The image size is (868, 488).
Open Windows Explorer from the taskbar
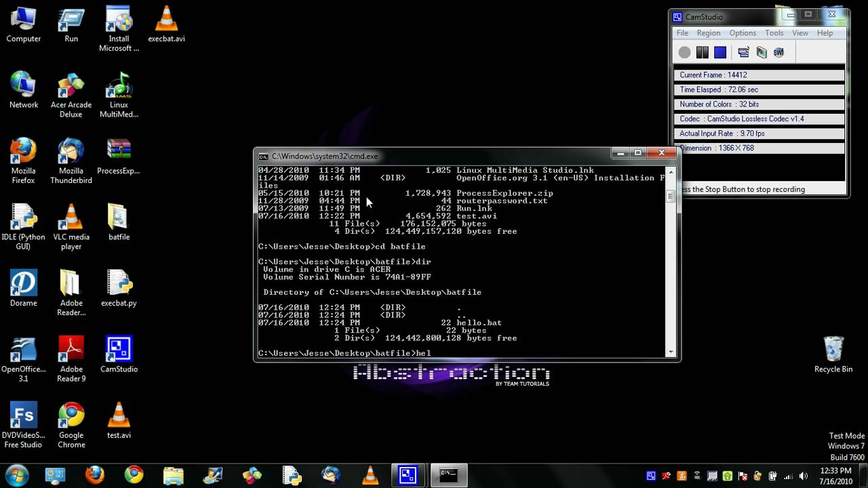pos(173,475)
